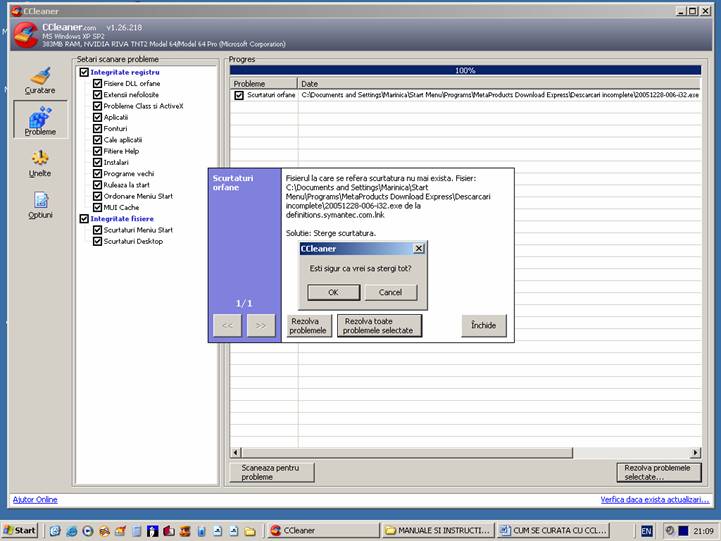
Task: Click the CCleaner logo in header
Action: (24, 34)
